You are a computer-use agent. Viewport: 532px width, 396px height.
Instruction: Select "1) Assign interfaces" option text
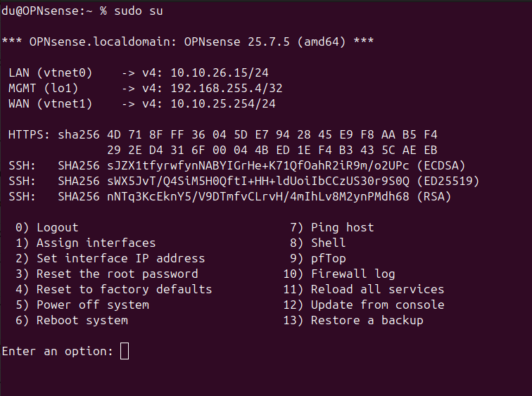coord(85,243)
